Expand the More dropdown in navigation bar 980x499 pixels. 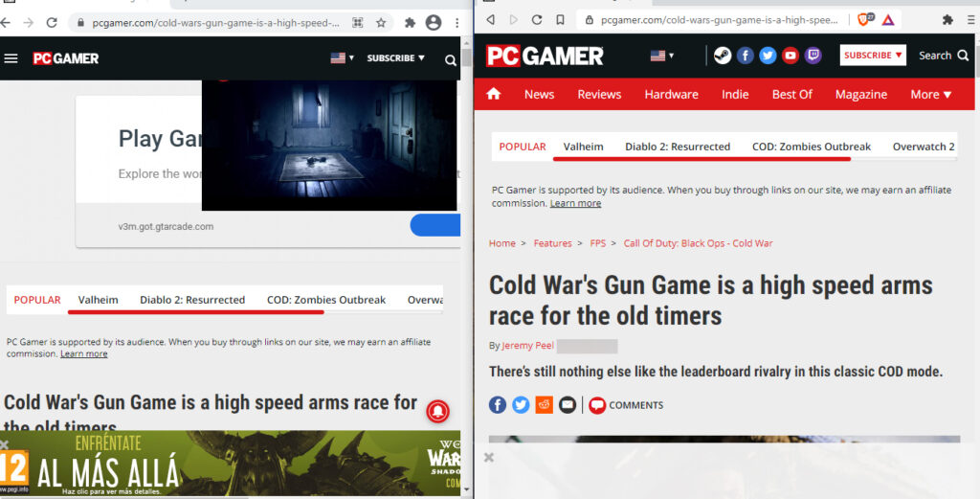[930, 94]
